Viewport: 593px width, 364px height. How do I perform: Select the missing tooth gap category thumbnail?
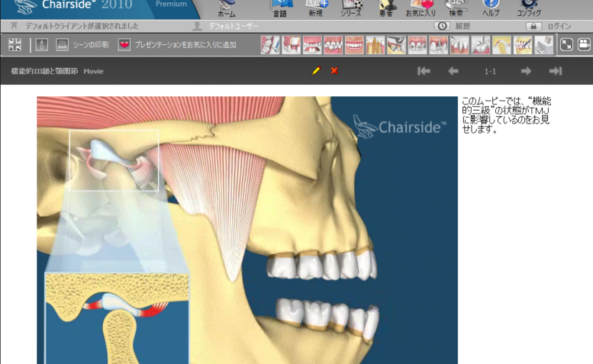pos(291,45)
